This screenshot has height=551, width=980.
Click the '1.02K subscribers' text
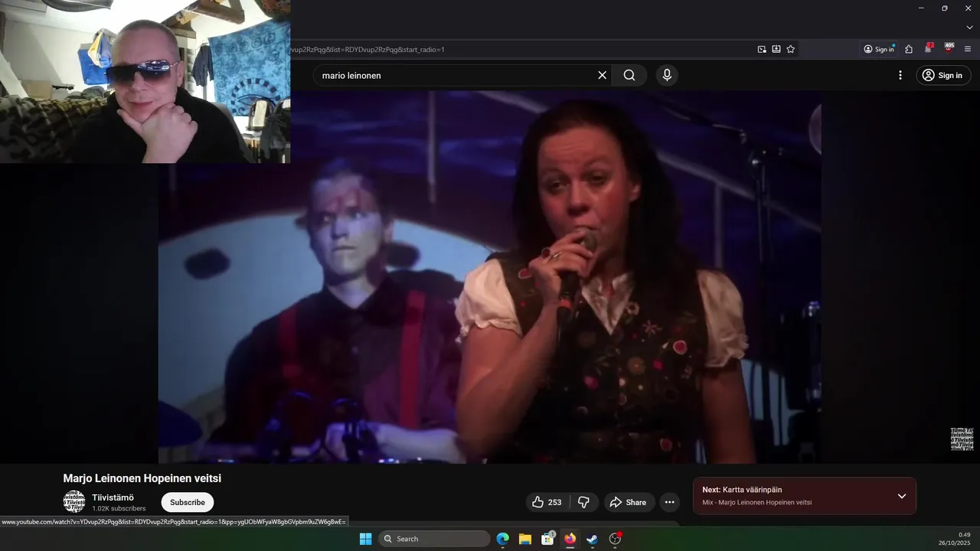coord(119,508)
